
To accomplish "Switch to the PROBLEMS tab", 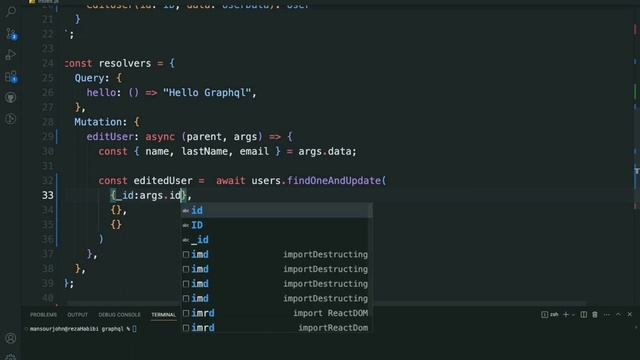I will tap(44, 315).
